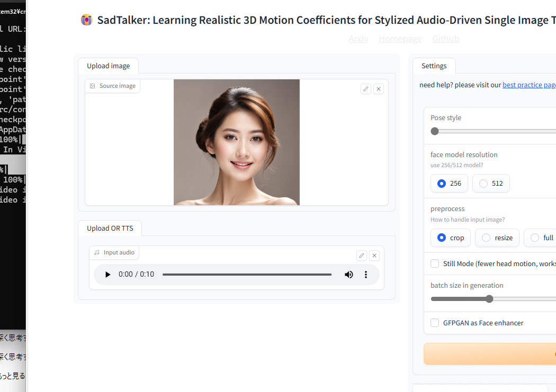Clear the input audio file
The width and height of the screenshot is (556, 392).
(x=374, y=256)
